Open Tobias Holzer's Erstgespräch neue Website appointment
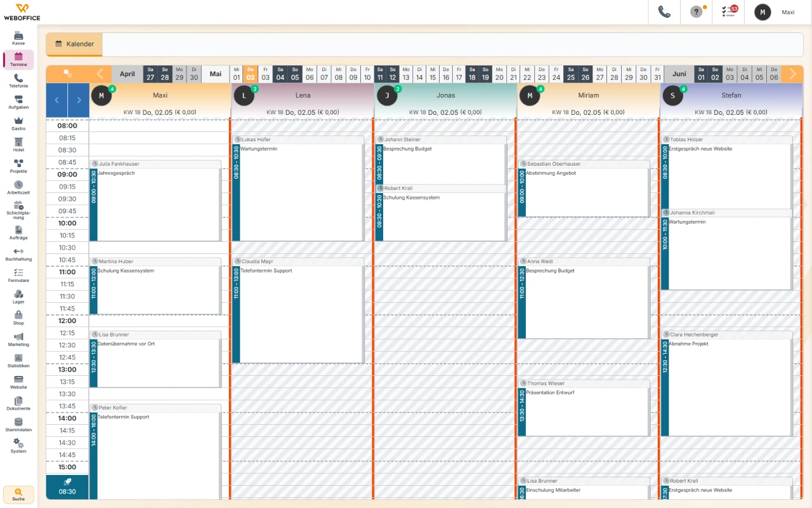Image resolution: width=812 pixels, height=508 pixels. (726, 172)
